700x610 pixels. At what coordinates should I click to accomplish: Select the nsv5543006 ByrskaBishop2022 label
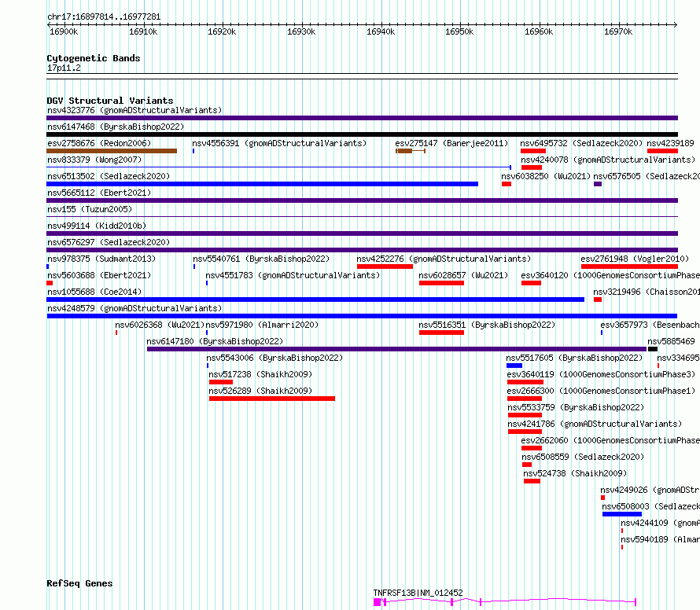(274, 358)
